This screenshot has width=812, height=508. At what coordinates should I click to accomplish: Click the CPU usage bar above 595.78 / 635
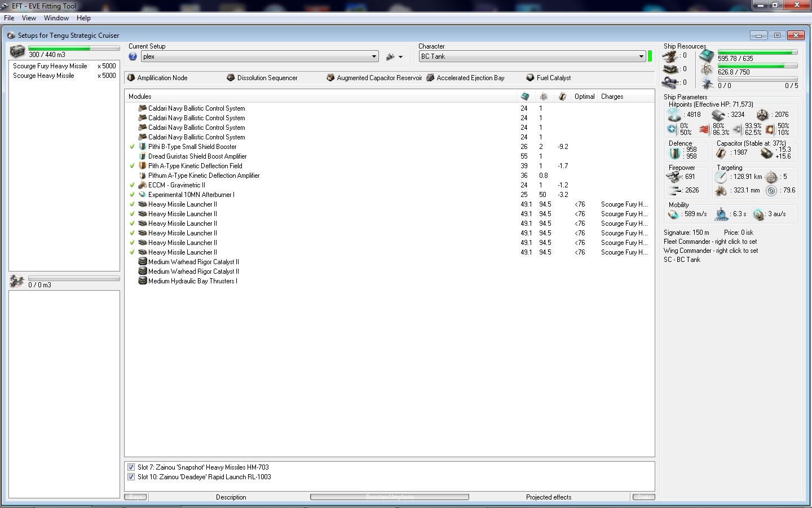[757, 52]
